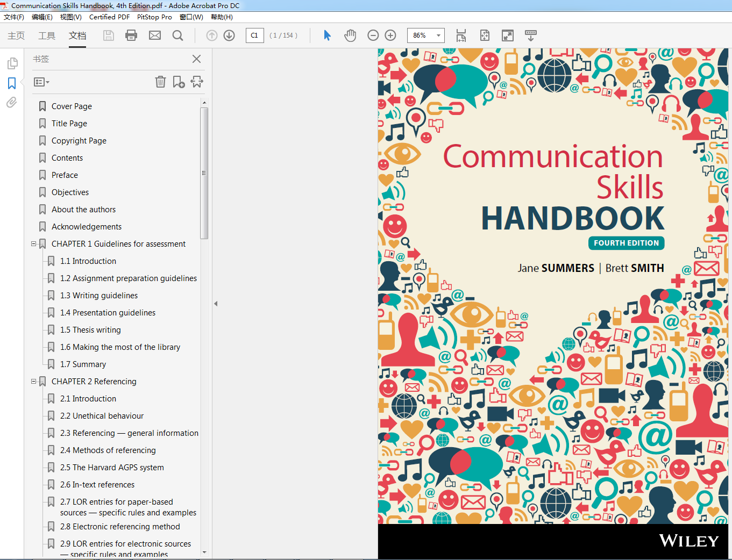Open 2.2 Unethical behaviour bookmark
The image size is (732, 560).
click(102, 416)
